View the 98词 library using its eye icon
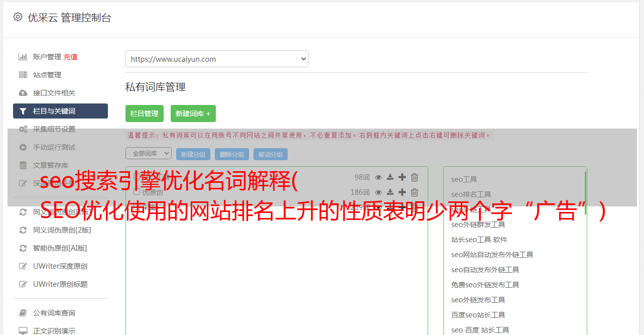644x335 pixels. tap(378, 177)
